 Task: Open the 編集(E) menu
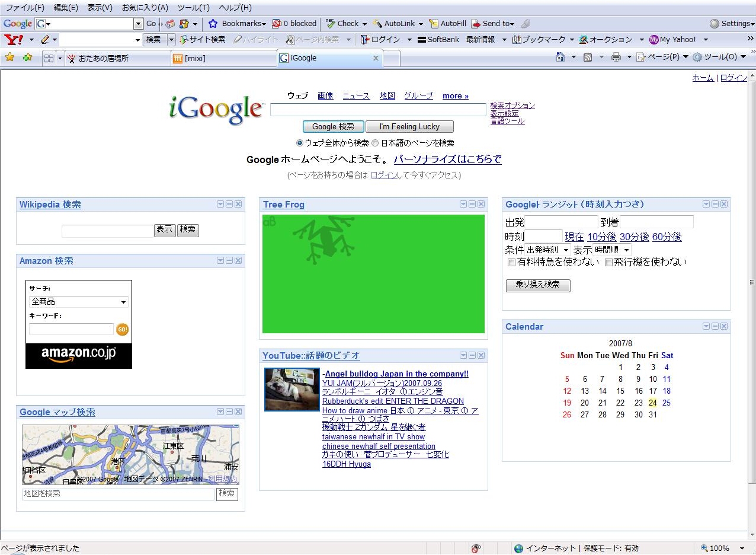66,8
